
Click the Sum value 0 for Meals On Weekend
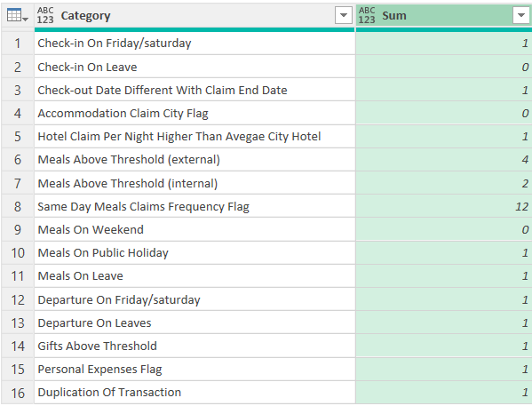point(444,229)
